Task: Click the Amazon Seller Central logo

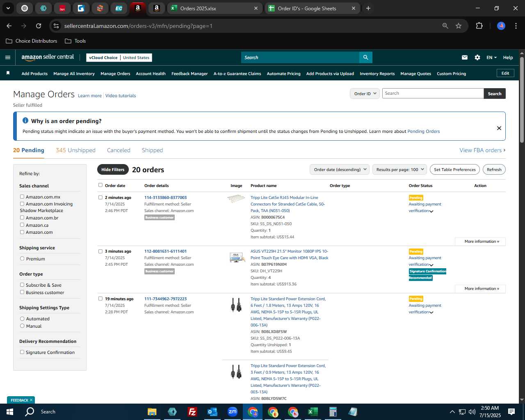Action: (x=48, y=57)
